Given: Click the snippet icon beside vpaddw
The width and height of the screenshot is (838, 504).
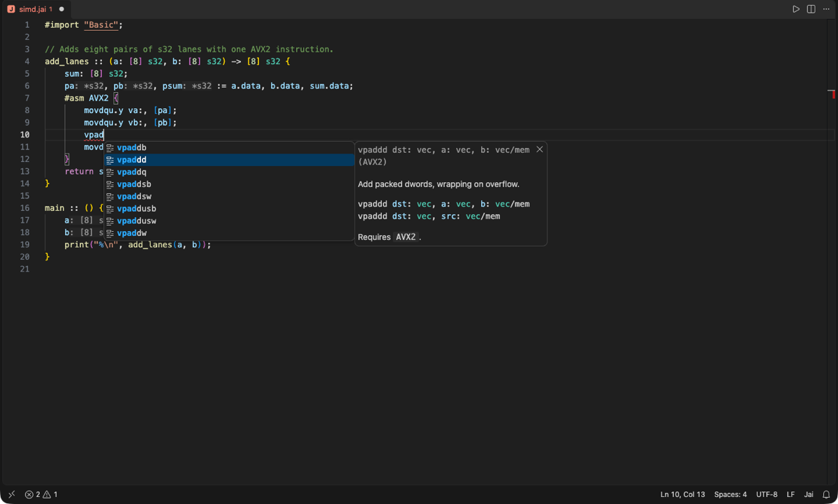Looking at the screenshot, I should click(110, 233).
